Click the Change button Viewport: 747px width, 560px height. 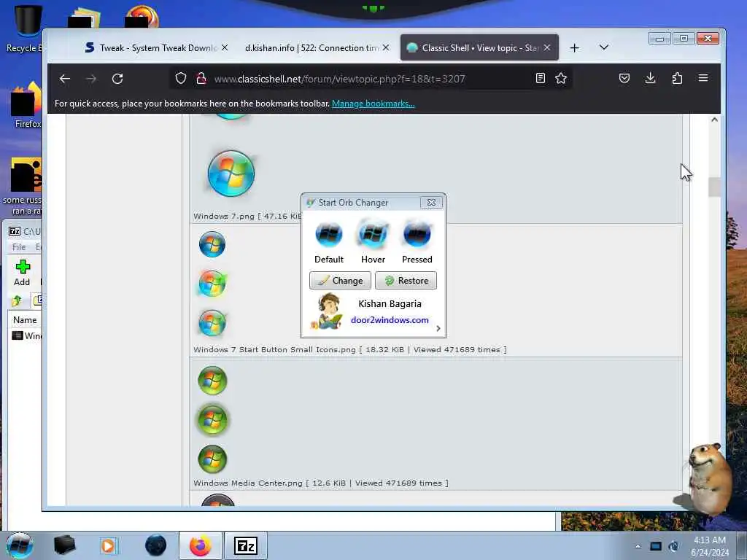point(340,281)
